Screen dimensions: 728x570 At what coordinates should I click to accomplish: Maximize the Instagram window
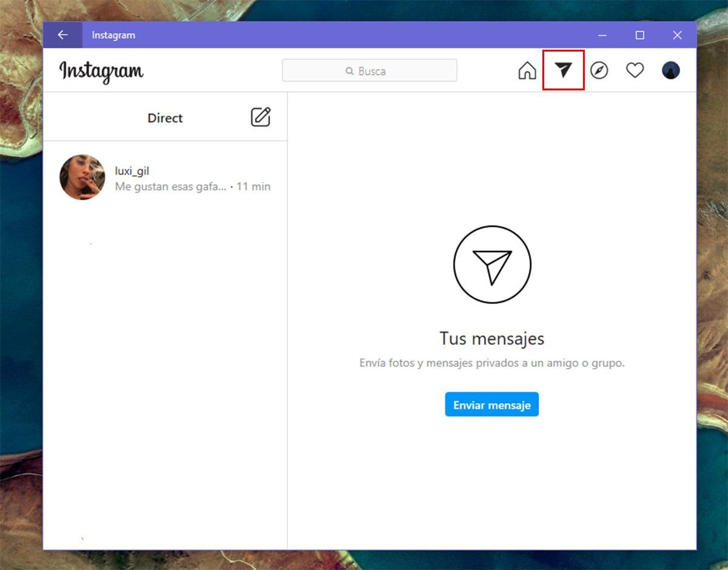639,35
